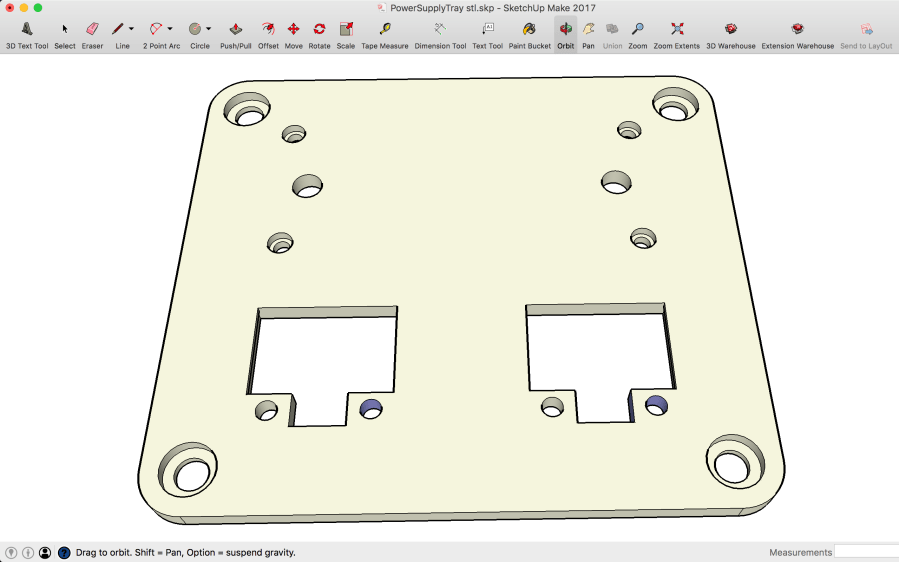Select the 3D Text Tool

coord(27,30)
